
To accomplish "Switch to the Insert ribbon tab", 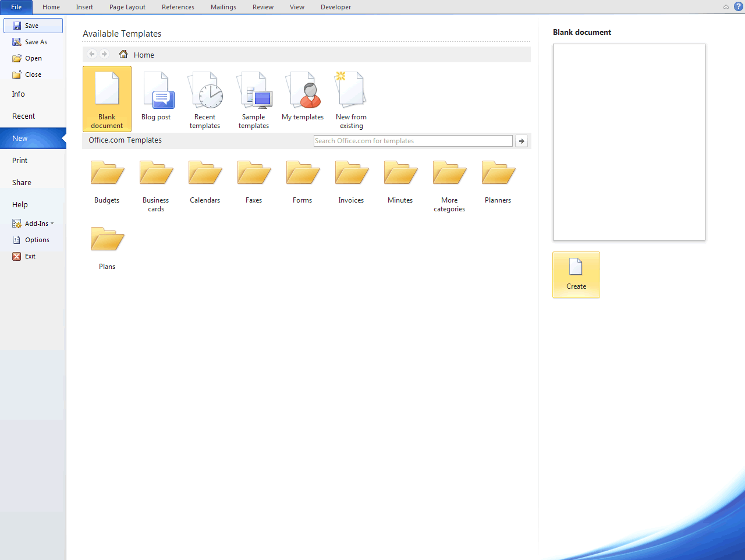I will click(84, 7).
